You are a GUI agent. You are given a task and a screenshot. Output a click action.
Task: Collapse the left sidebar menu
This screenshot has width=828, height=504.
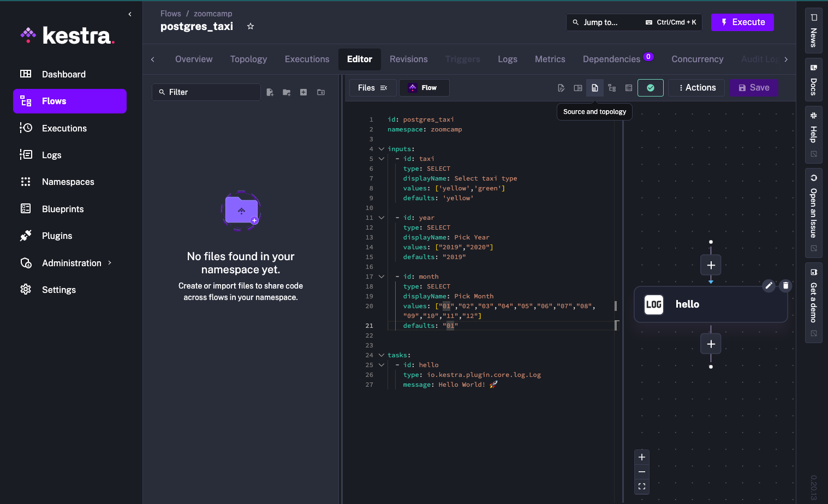tap(130, 14)
